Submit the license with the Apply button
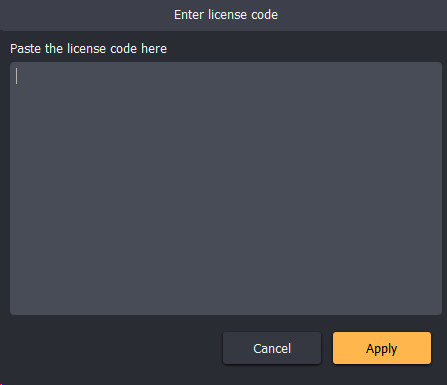 [382, 348]
